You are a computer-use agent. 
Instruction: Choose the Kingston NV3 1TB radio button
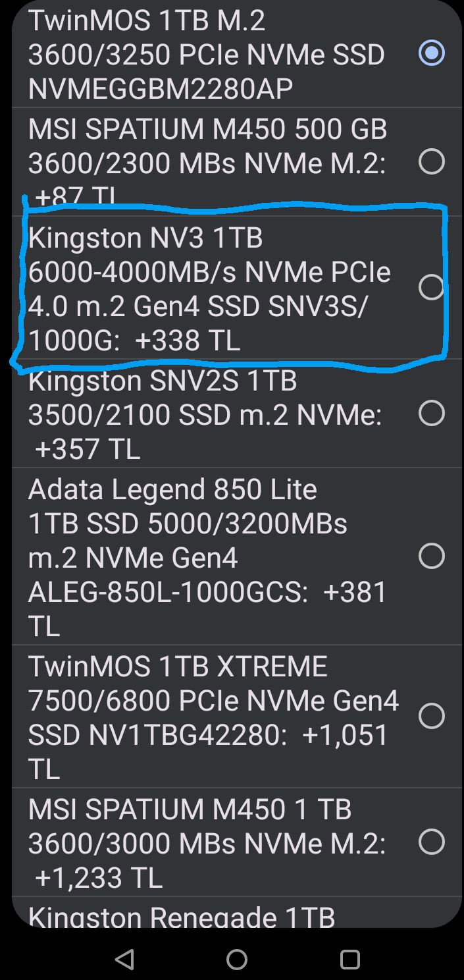click(x=432, y=287)
